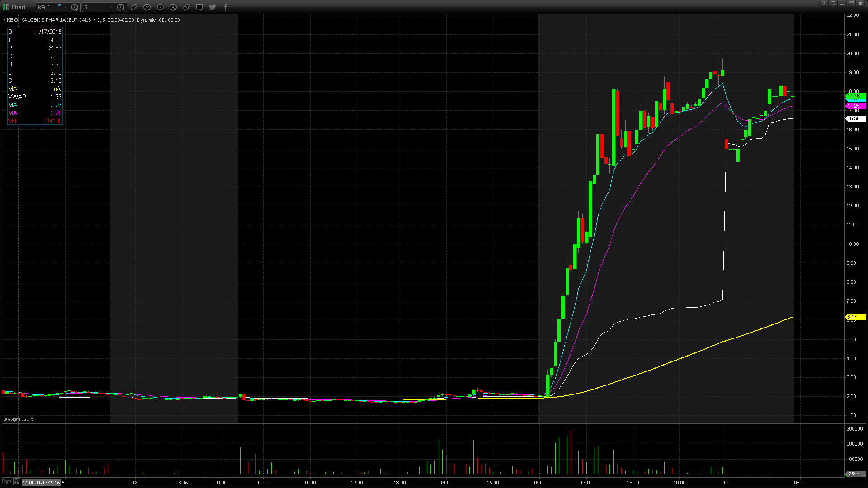Image resolution: width=868 pixels, height=488 pixels.
Task: Restore the chart window size
Action: [851, 3]
